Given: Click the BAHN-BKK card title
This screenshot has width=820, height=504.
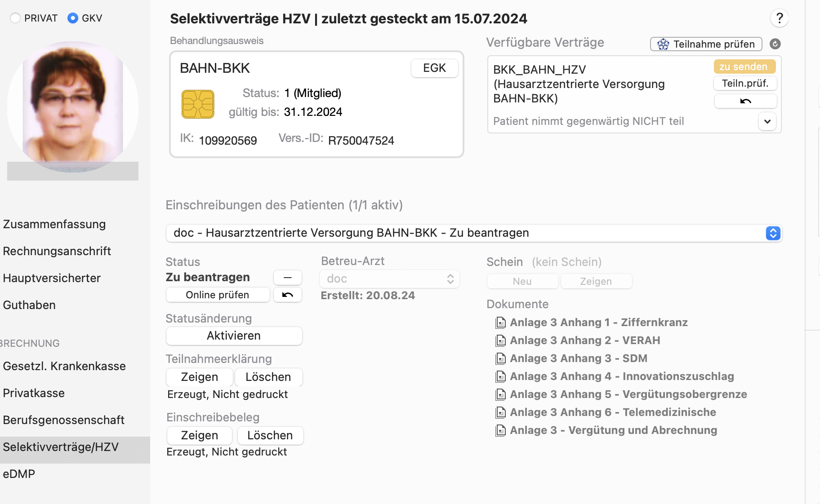Looking at the screenshot, I should (x=215, y=68).
